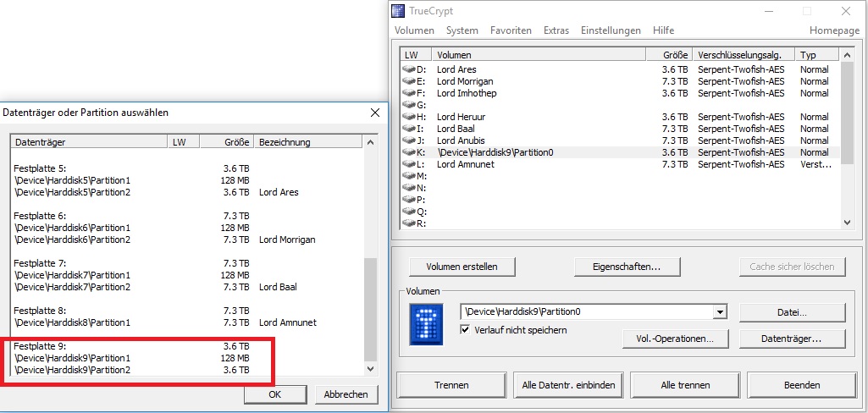Open the Hilfe menu
The width and height of the screenshot is (868, 413).
tap(663, 31)
